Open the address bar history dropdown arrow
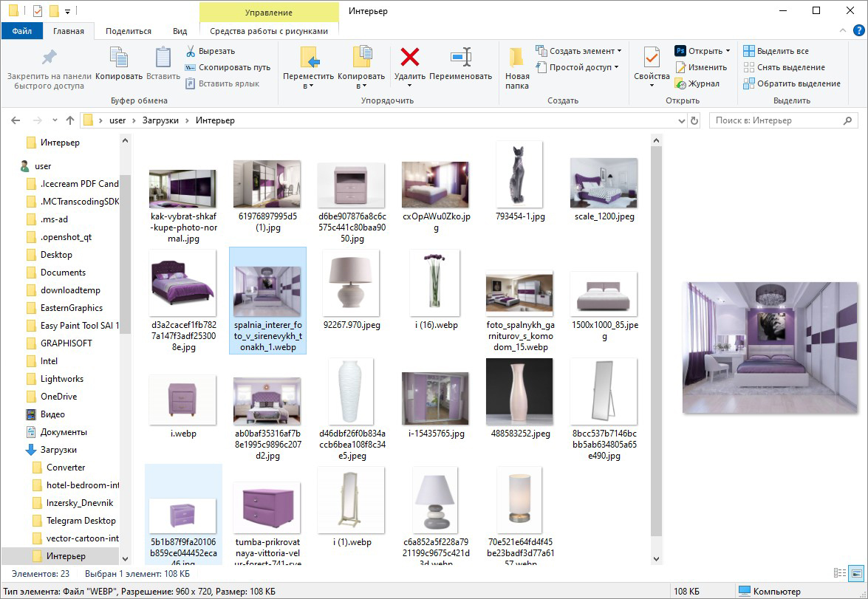 point(681,120)
